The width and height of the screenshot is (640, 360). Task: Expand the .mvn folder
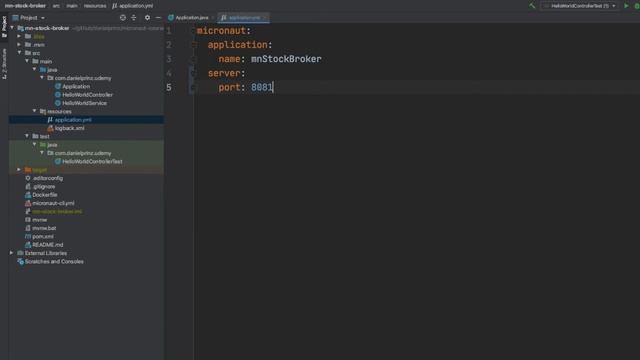19,44
